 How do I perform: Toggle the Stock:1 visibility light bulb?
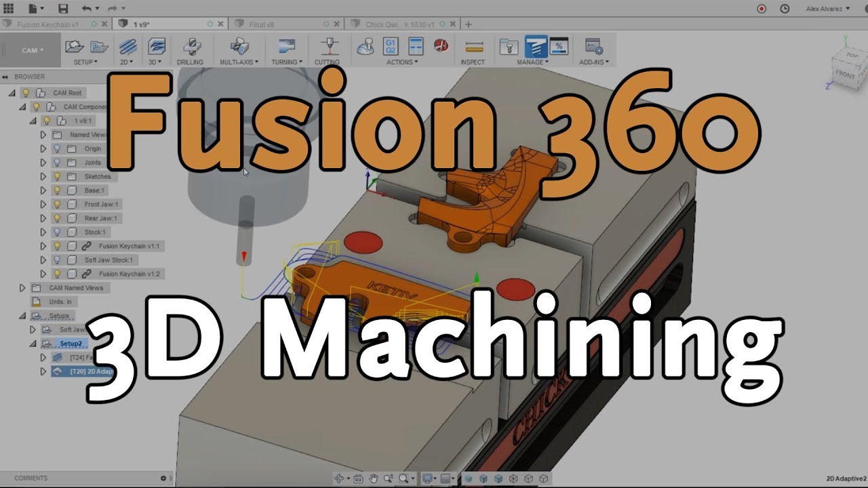(57, 232)
